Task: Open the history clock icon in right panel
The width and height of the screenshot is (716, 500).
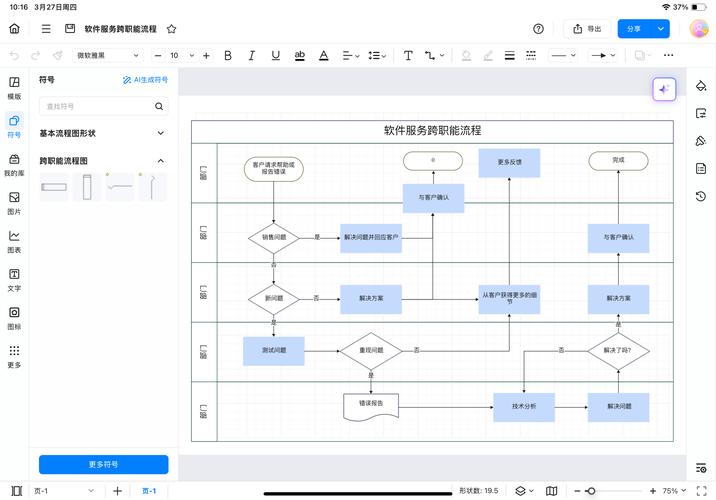Action: pyautogui.click(x=701, y=196)
